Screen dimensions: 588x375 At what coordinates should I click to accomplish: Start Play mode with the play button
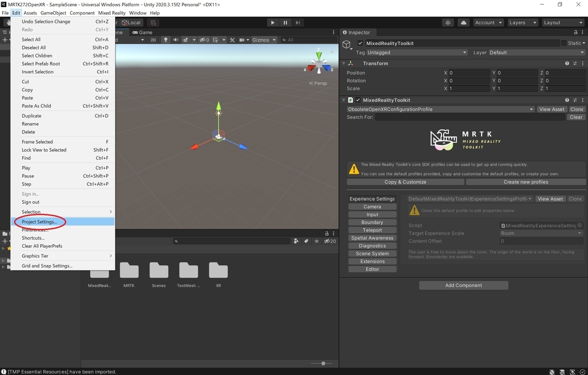click(x=273, y=23)
